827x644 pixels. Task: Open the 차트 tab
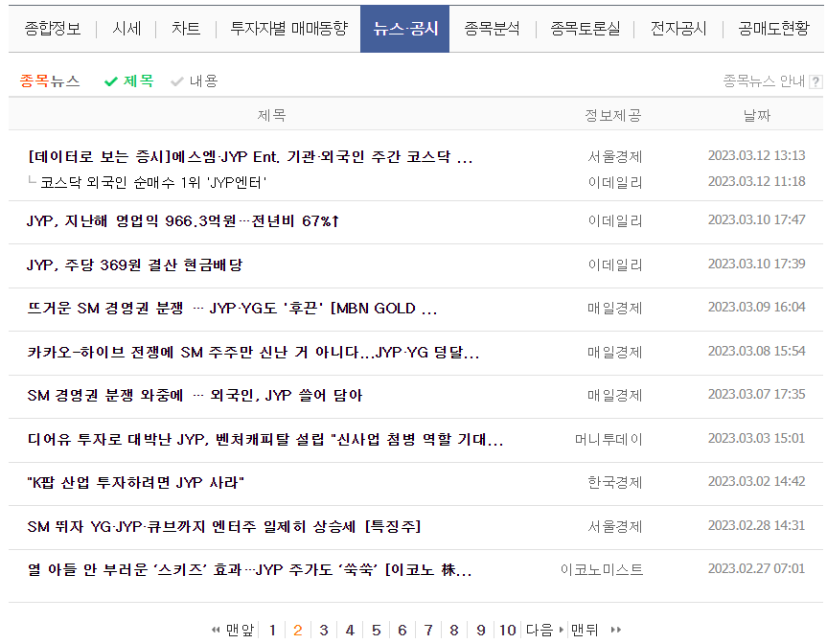coord(186,29)
